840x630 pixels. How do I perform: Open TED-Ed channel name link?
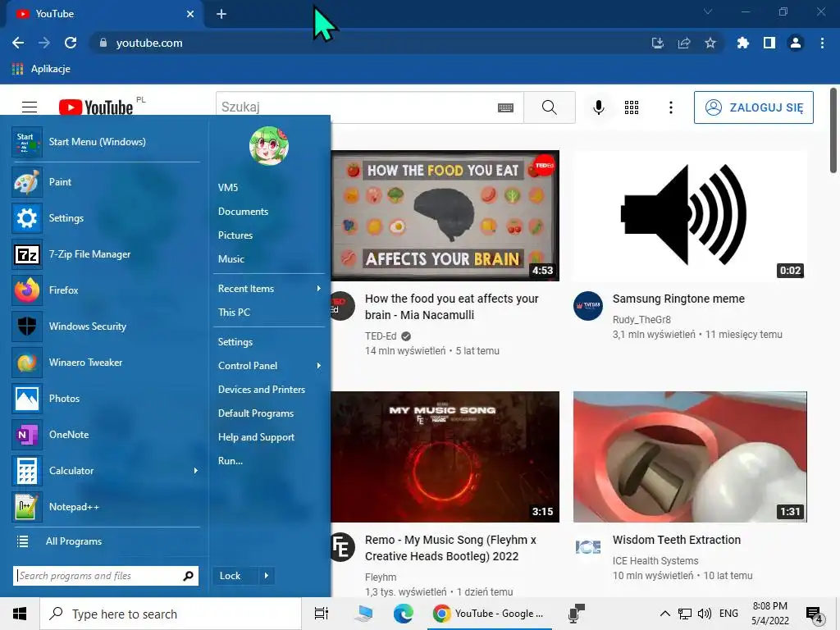point(381,336)
